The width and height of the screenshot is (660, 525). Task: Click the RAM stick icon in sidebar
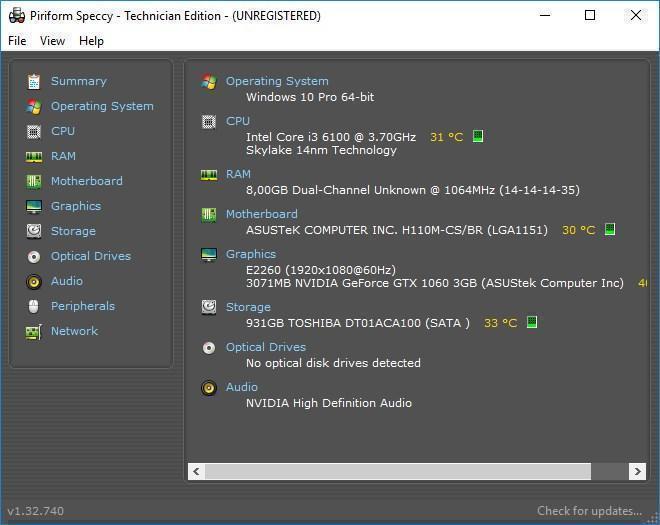(34, 157)
